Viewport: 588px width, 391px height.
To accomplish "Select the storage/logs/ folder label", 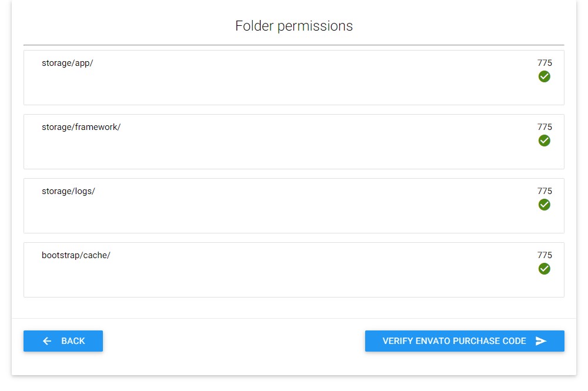I will click(x=68, y=191).
